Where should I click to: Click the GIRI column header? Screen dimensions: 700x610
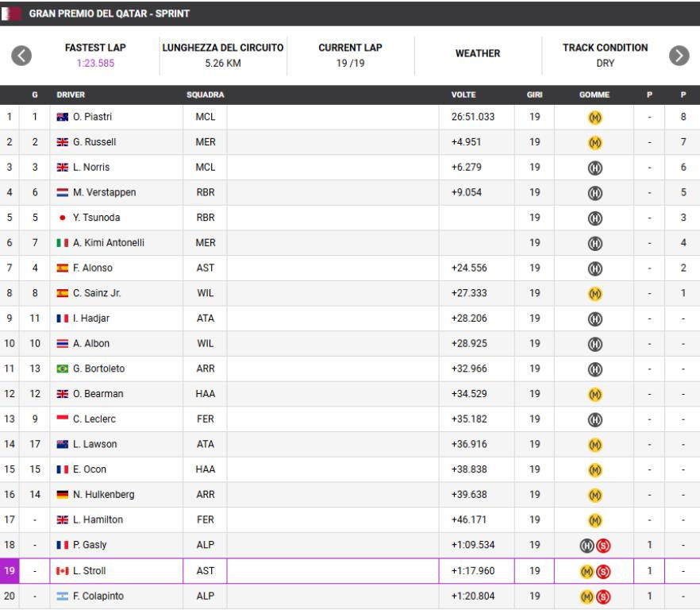[534, 95]
